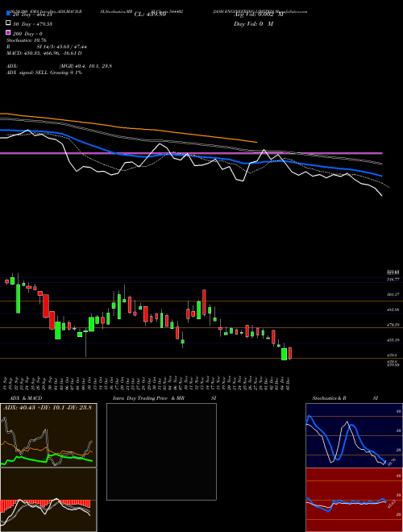Click the 'Stochastics & R' panel title

329,398
